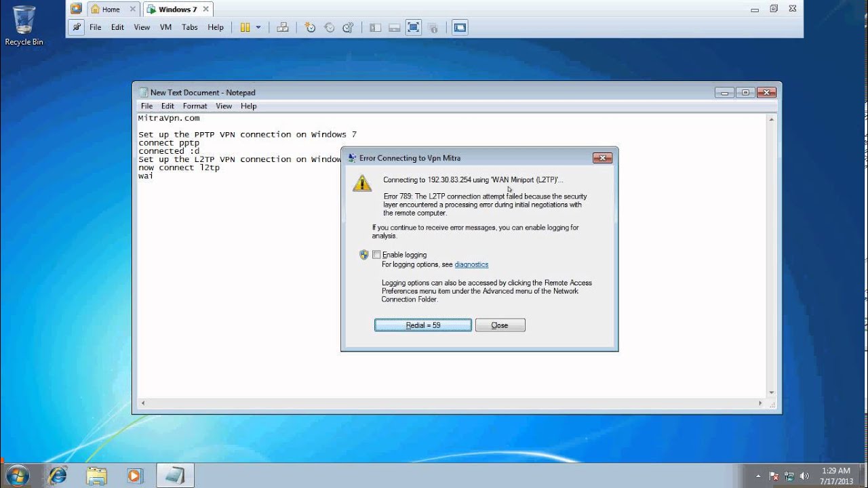
Task: Open the suspend button dropdown arrow
Action: click(258, 27)
